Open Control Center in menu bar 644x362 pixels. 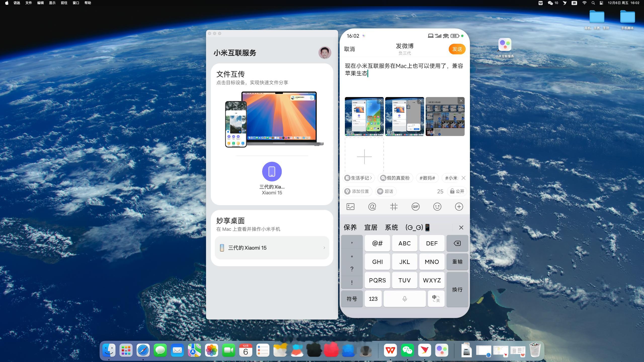pos(601,3)
